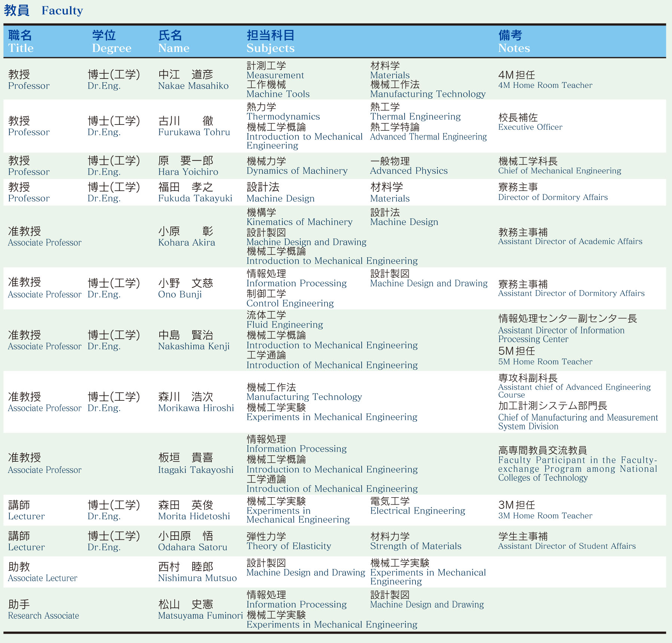672x643 pixels.
Task: Click the subject 'Thermal Engineering'
Action: click(415, 117)
